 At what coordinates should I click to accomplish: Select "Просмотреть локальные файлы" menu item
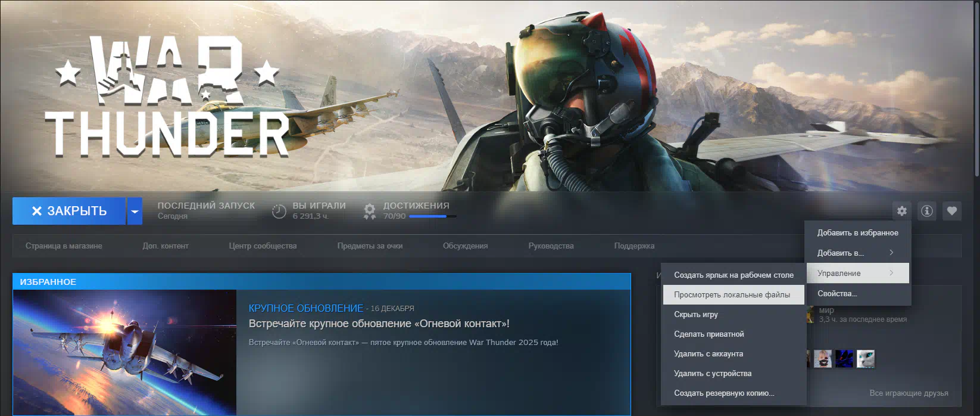pos(732,295)
